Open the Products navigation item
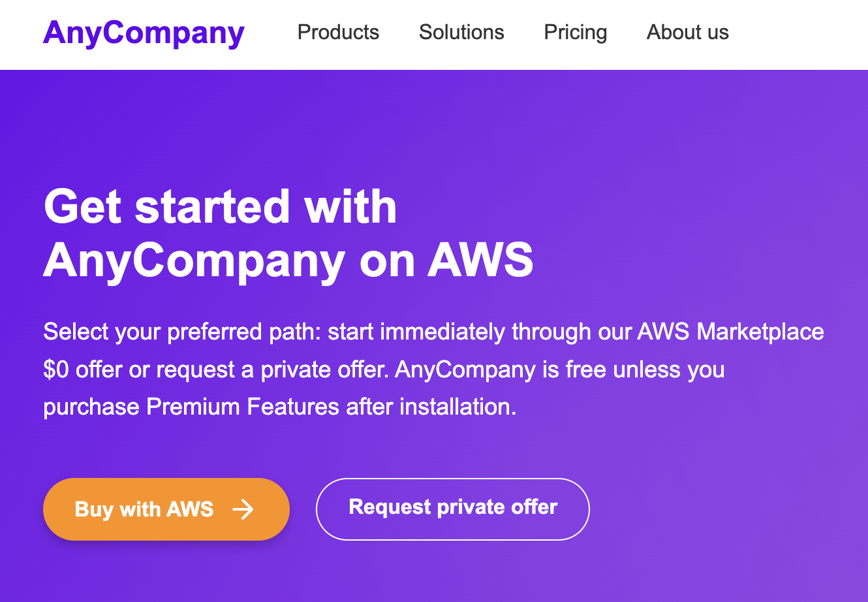868x602 pixels. [338, 32]
